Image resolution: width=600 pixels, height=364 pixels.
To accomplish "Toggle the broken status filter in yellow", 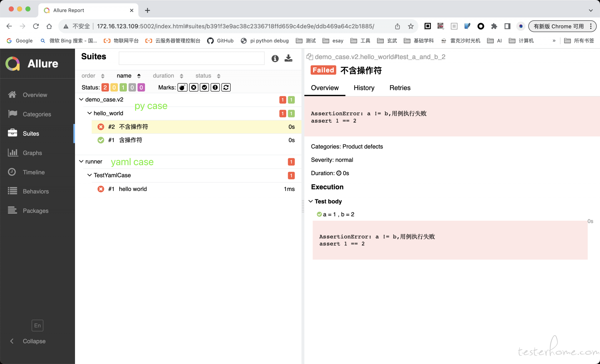I will [114, 87].
